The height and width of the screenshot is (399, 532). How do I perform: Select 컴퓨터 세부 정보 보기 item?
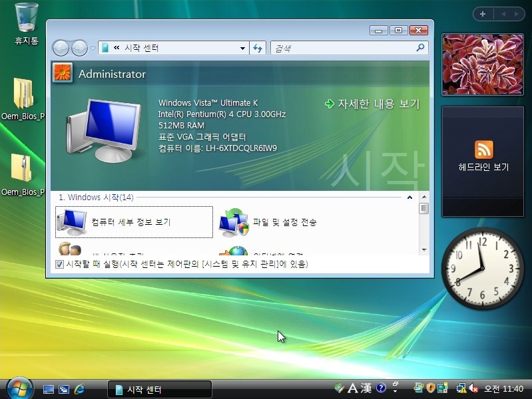pyautogui.click(x=134, y=222)
